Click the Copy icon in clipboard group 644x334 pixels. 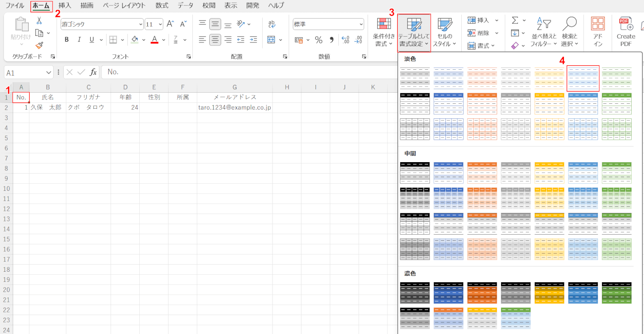coord(39,33)
